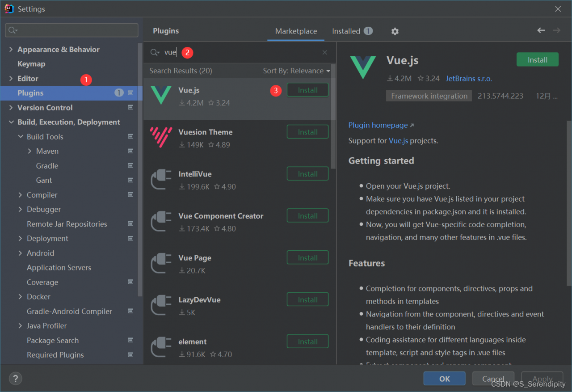572x392 pixels.
Task: Open the Sort By Relevance dropdown
Action: pos(296,71)
